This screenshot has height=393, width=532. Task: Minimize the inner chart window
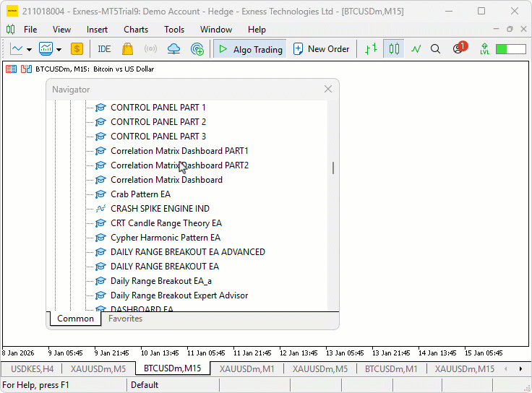point(496,29)
